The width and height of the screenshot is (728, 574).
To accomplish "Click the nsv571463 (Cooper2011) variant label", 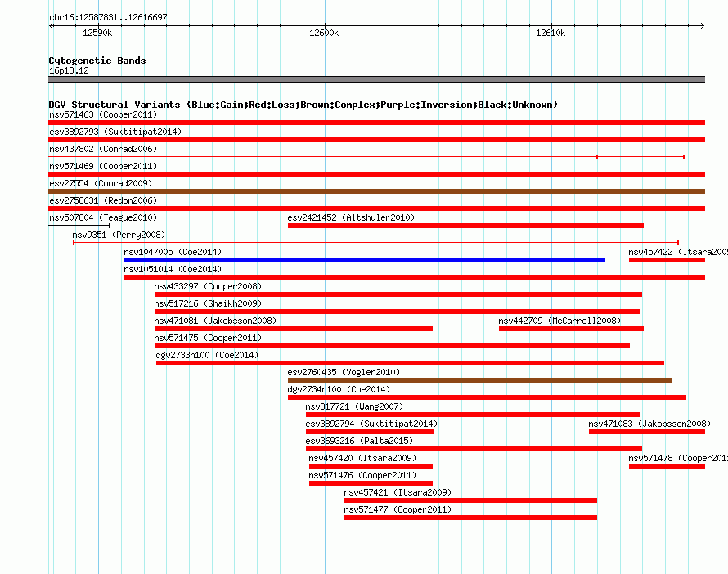I will click(103, 114).
